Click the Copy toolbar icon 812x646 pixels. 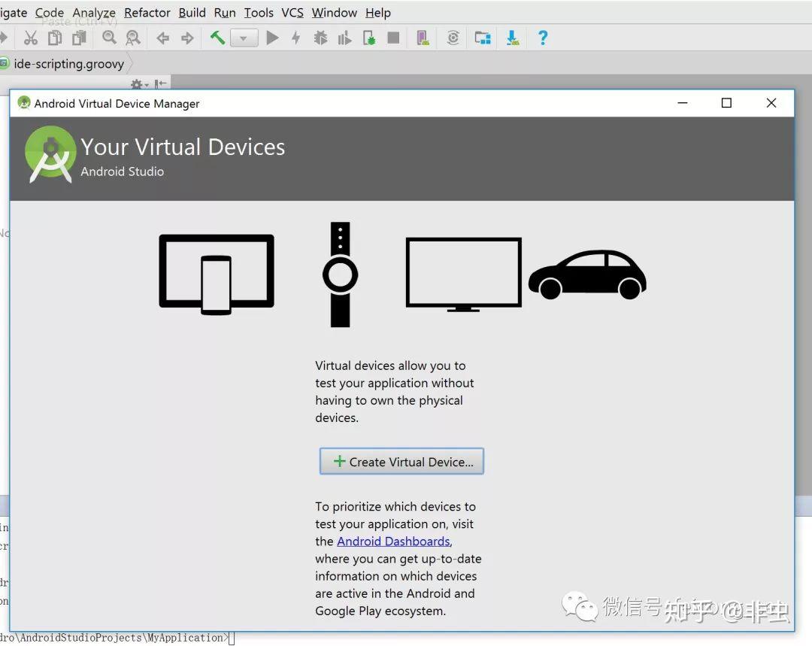(x=55, y=38)
